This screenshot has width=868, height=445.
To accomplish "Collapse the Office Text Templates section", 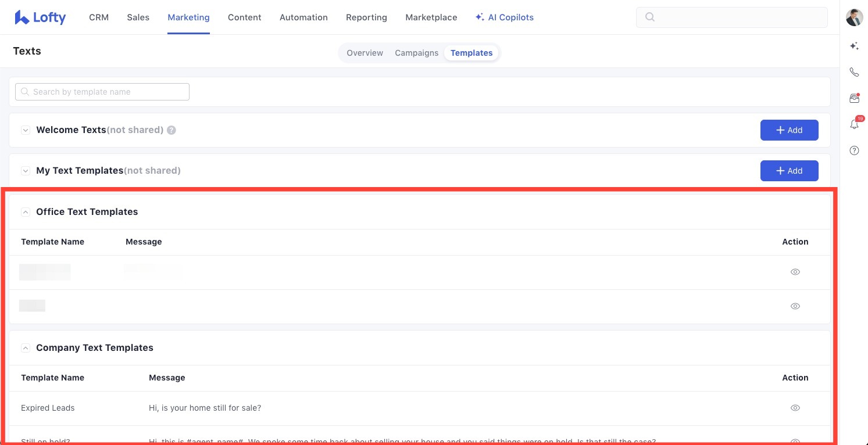I will tap(26, 212).
